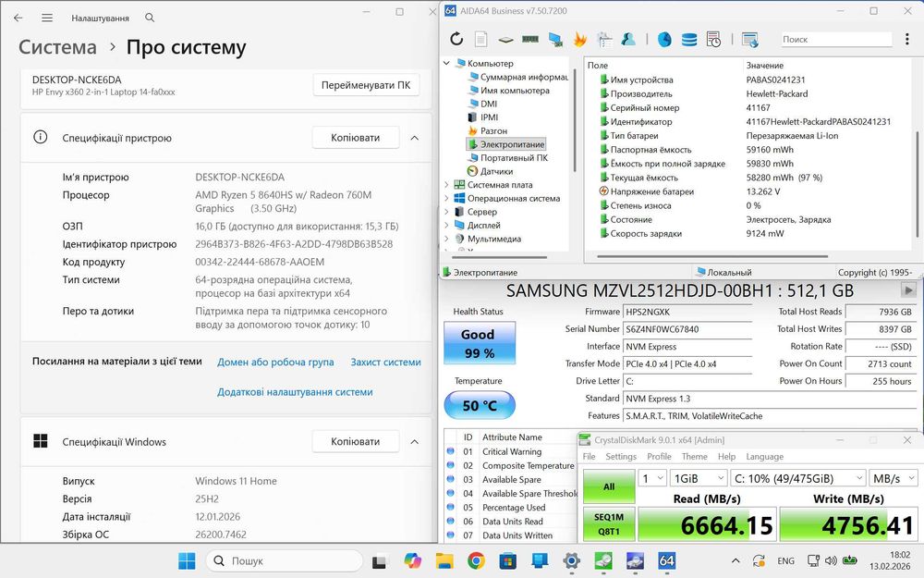The height and width of the screenshot is (578, 924).
Task: Expand the Сервер tree node
Action: tap(446, 212)
